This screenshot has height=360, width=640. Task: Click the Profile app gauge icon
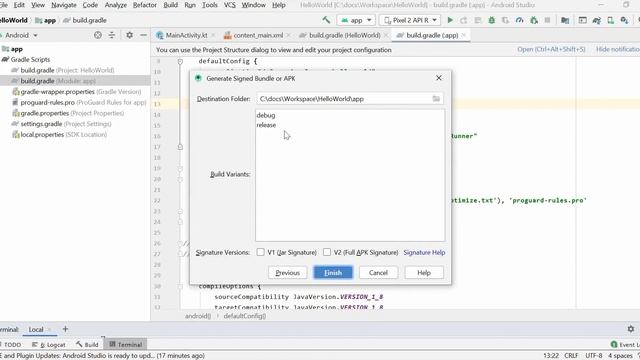coord(519,20)
